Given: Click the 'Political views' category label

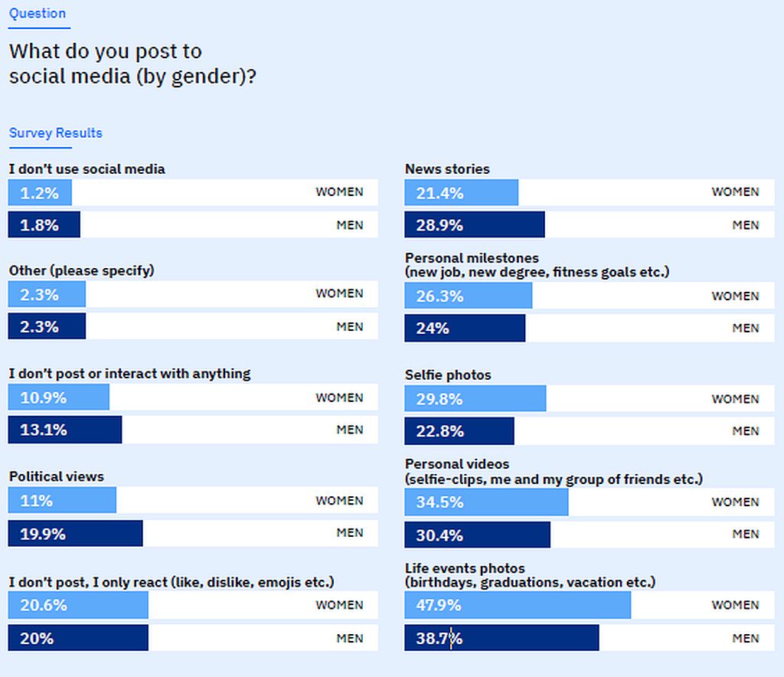Looking at the screenshot, I should [57, 476].
